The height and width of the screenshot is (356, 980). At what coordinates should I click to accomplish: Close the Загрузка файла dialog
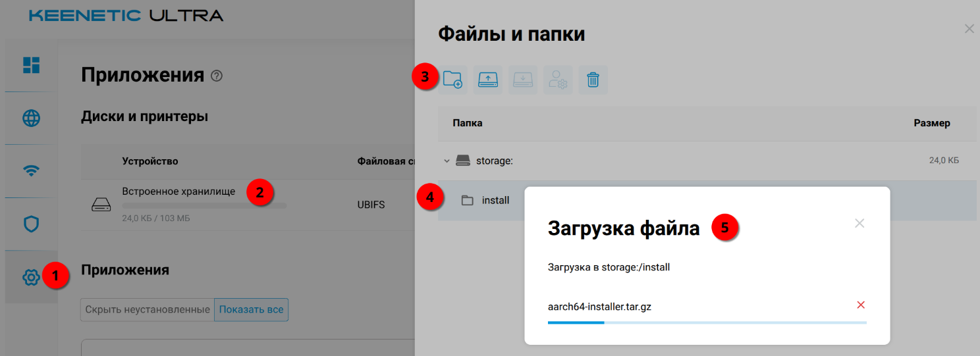point(859,223)
